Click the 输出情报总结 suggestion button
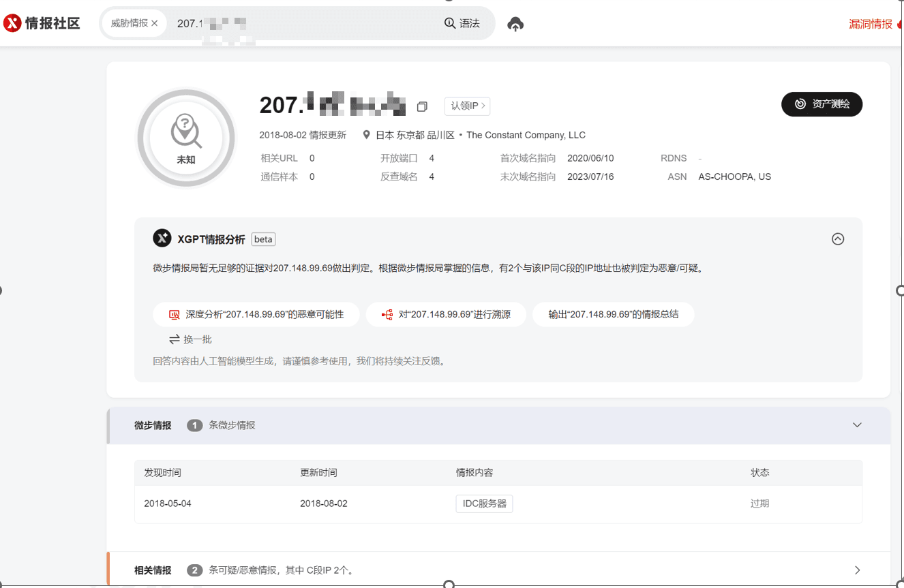This screenshot has width=904, height=588. pos(613,314)
